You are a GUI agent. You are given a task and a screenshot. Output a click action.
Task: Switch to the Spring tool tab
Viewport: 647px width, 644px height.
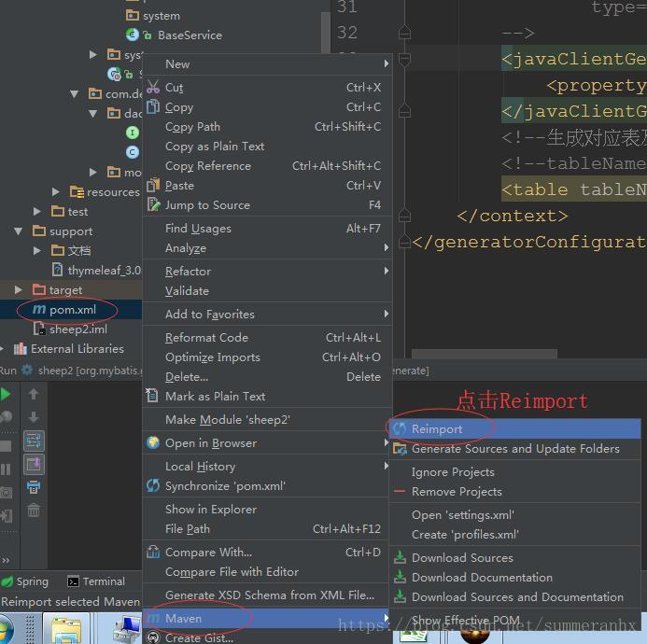[25, 581]
